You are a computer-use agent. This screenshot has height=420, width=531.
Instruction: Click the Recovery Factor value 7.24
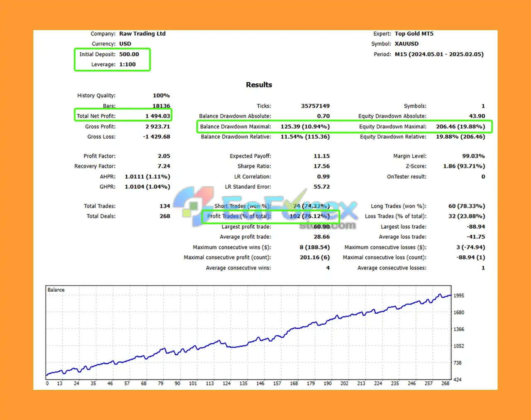[x=164, y=166]
